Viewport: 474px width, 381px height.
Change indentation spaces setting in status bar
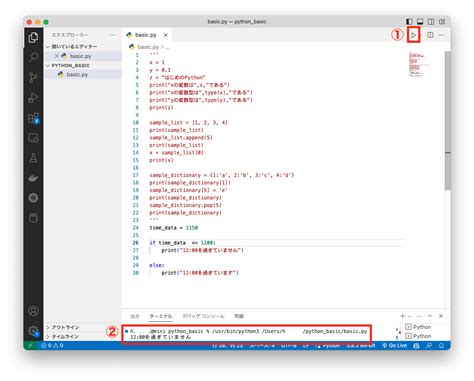click(x=262, y=345)
